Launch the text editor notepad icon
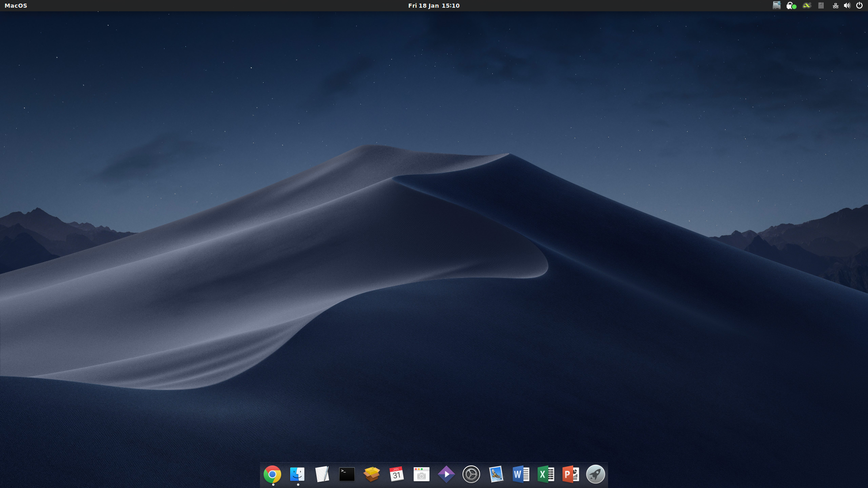 point(322,474)
